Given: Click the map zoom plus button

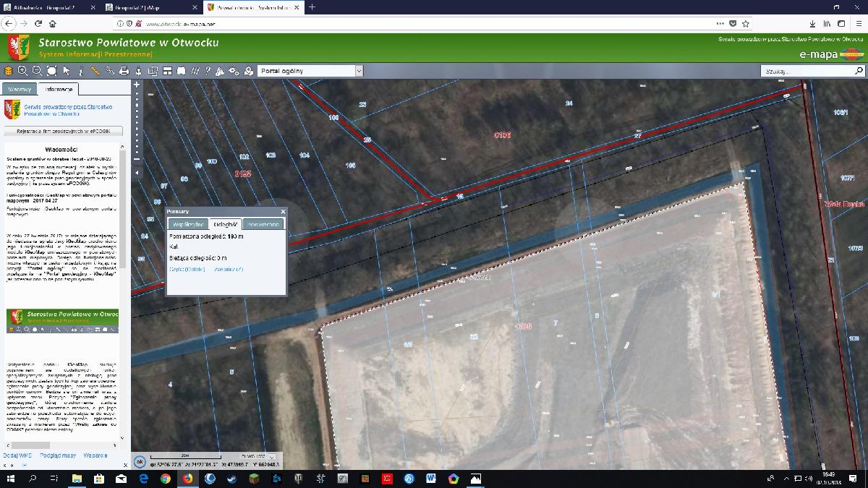Looking at the screenshot, I should [x=137, y=85].
